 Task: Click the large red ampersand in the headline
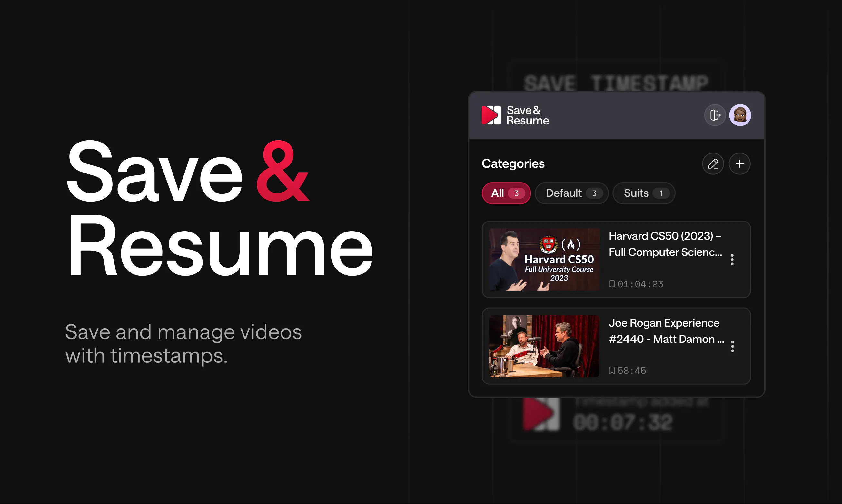point(282,171)
